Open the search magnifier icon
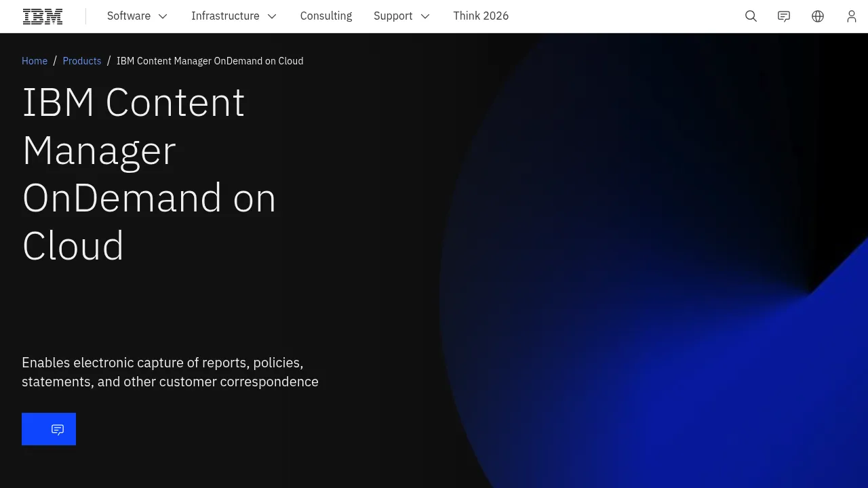 click(x=751, y=16)
